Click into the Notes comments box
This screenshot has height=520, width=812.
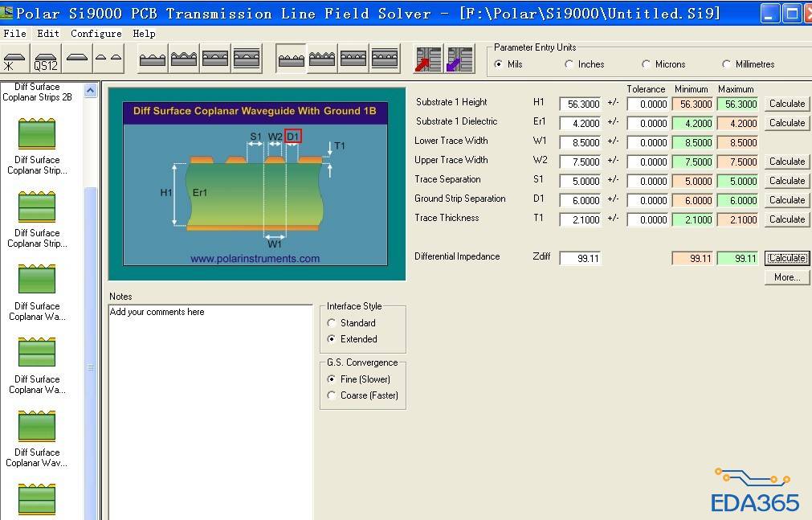(x=210, y=412)
